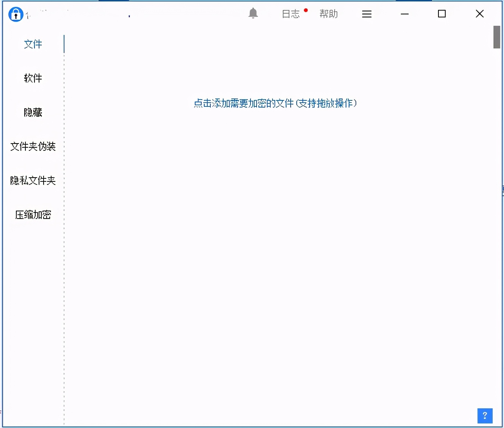This screenshot has width=504, height=428.
Task: Click the blue question mark help button
Action: [x=485, y=416]
